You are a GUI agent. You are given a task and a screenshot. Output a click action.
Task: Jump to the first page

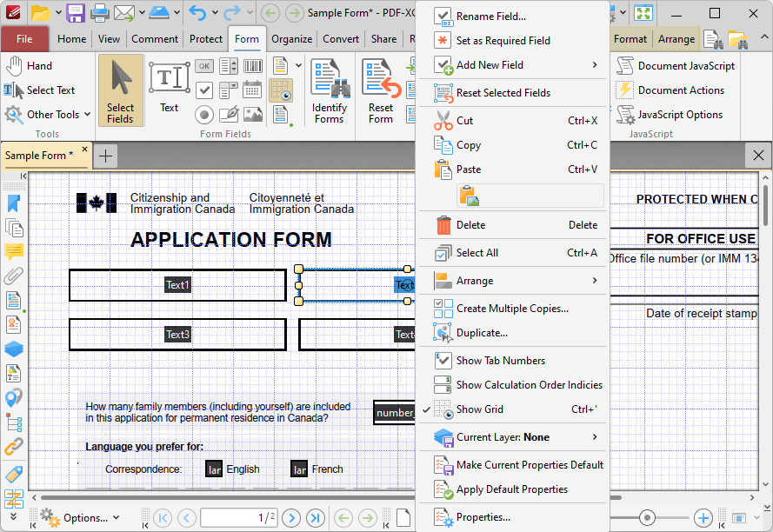click(163, 518)
